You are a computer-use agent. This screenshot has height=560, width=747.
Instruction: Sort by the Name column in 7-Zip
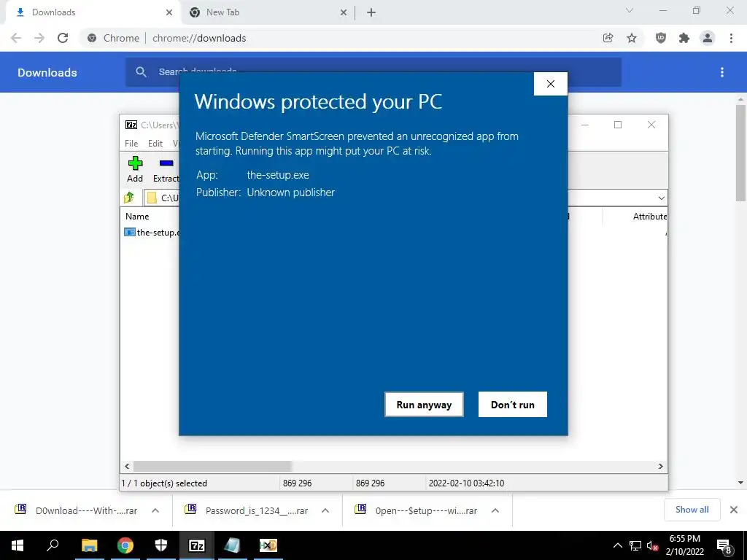137,216
